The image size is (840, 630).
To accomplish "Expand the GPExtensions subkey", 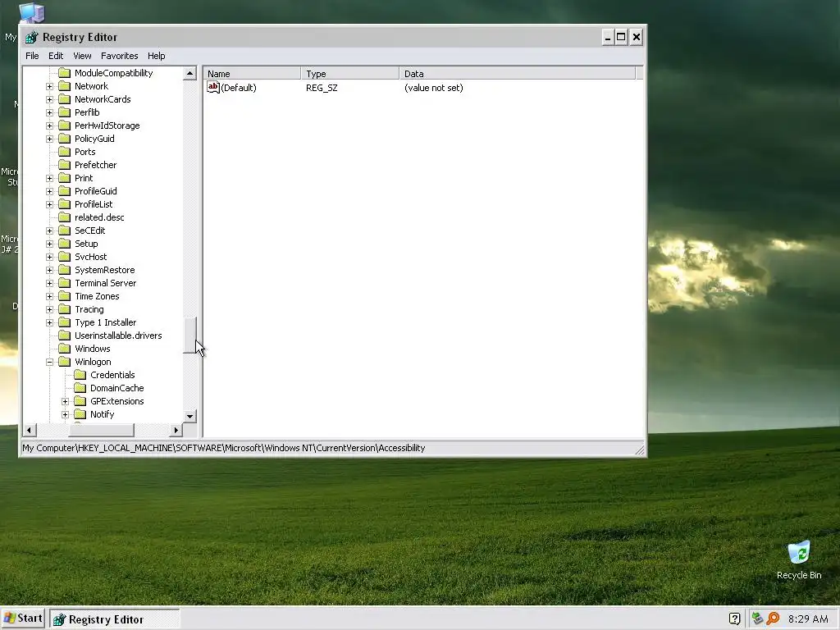I will (65, 401).
